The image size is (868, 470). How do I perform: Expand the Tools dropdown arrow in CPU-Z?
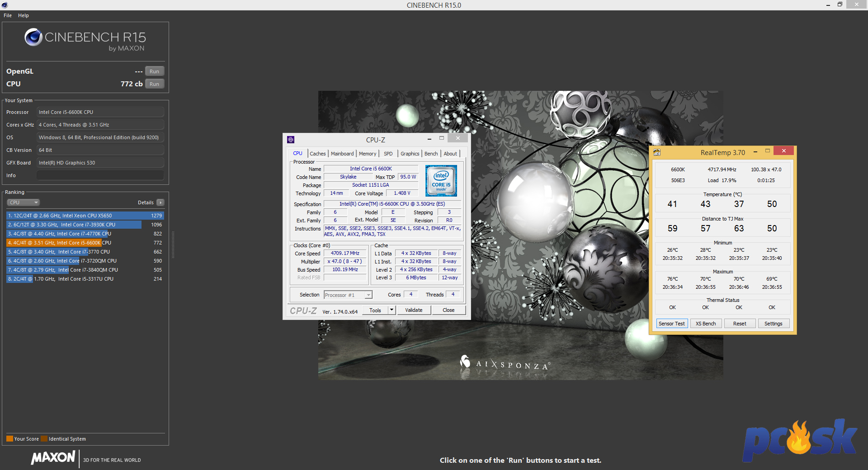392,310
